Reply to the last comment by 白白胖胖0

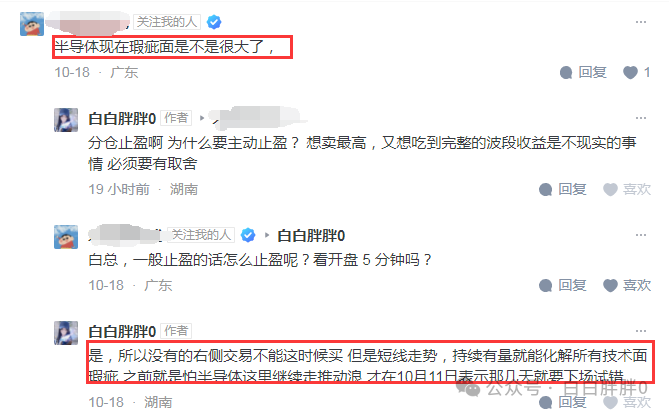563,402
